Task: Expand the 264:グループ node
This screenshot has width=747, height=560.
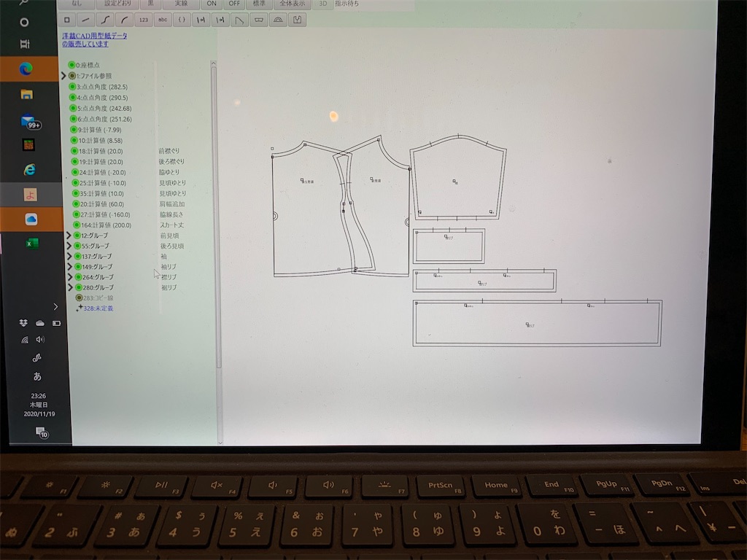Action: (x=70, y=276)
